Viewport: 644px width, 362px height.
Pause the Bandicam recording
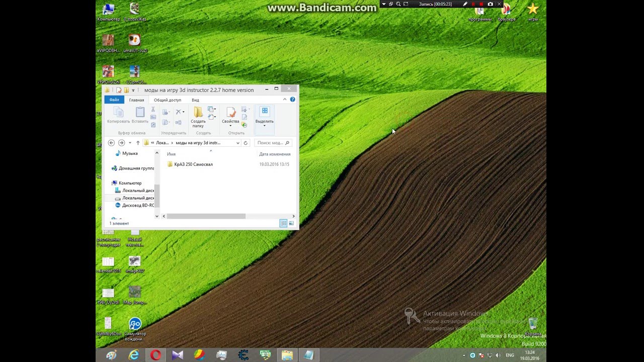(x=473, y=4)
